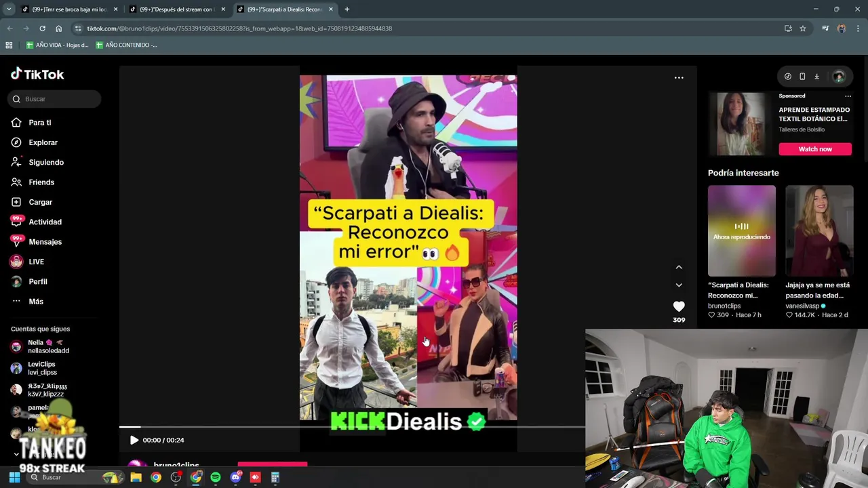Screen dimensions: 868x488
Task: Bookmark this page with star icon
Action: click(803, 28)
